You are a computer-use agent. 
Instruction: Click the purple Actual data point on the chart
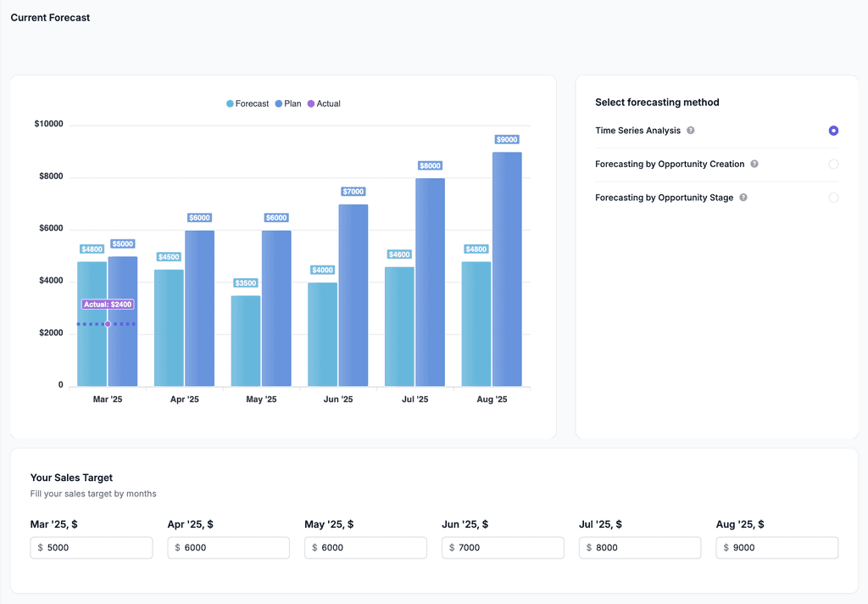(x=108, y=323)
